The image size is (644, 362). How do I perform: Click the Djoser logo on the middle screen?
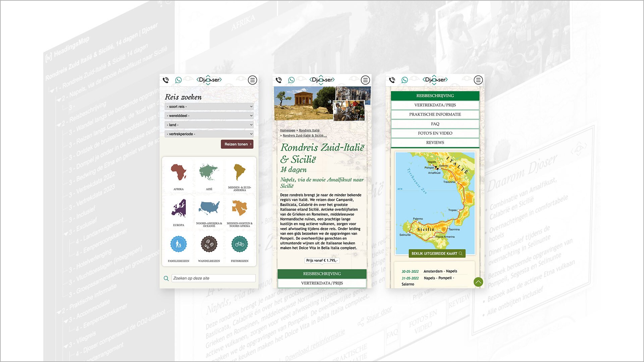tap(322, 80)
